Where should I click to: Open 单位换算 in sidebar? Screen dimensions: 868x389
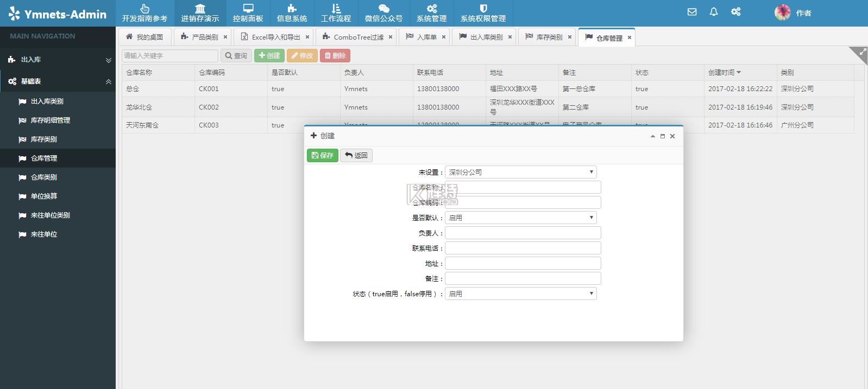[58, 196]
